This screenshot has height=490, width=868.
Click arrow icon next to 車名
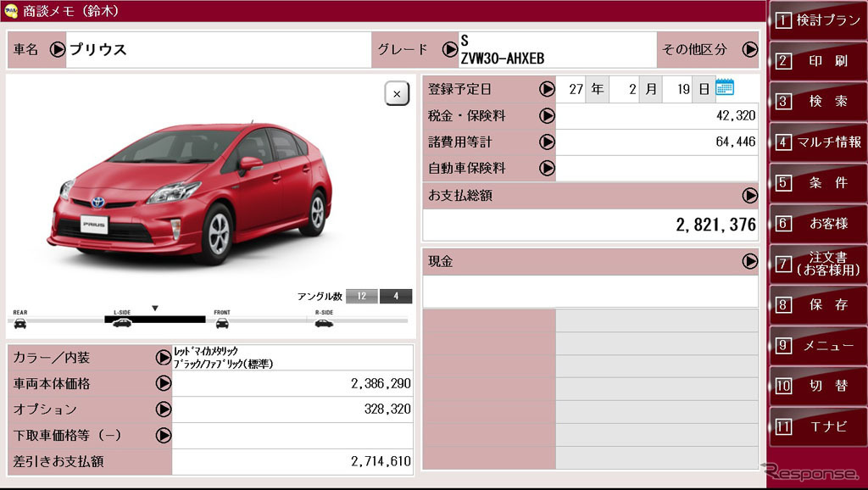58,49
